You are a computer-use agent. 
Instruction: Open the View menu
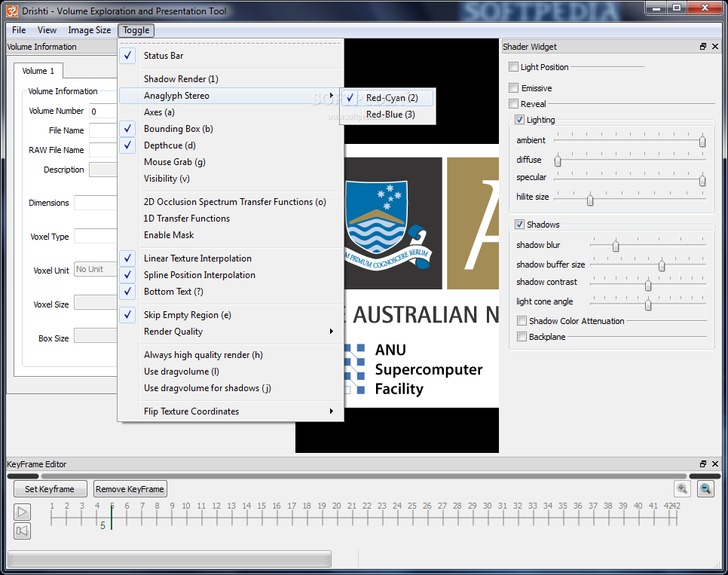tap(47, 30)
